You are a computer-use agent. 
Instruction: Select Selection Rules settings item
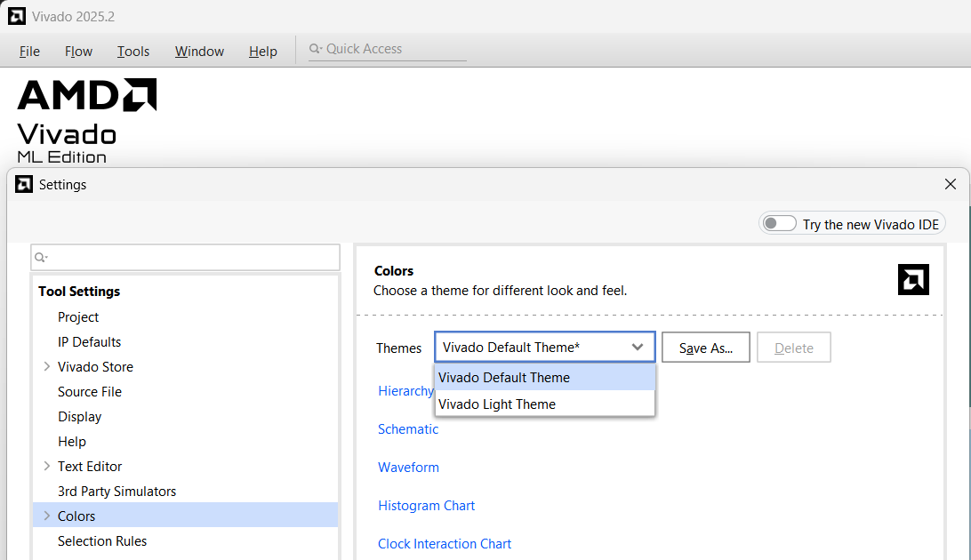102,540
